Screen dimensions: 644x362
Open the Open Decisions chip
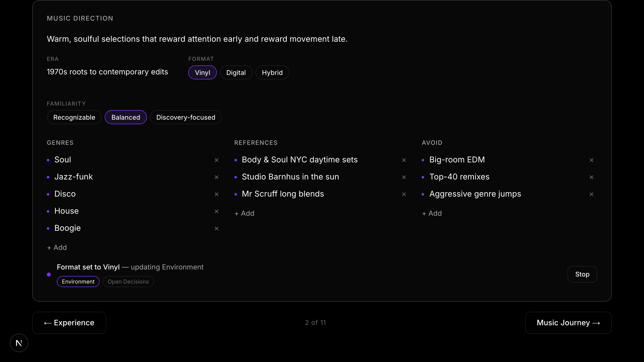(128, 282)
